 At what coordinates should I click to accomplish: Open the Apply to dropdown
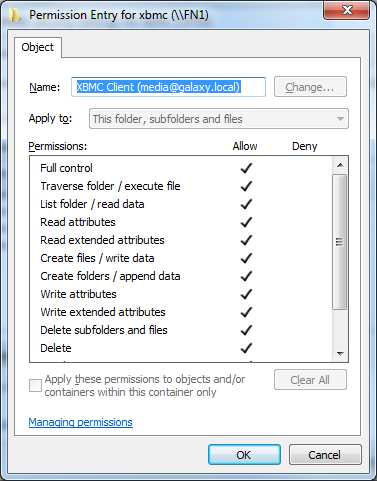tap(219, 119)
